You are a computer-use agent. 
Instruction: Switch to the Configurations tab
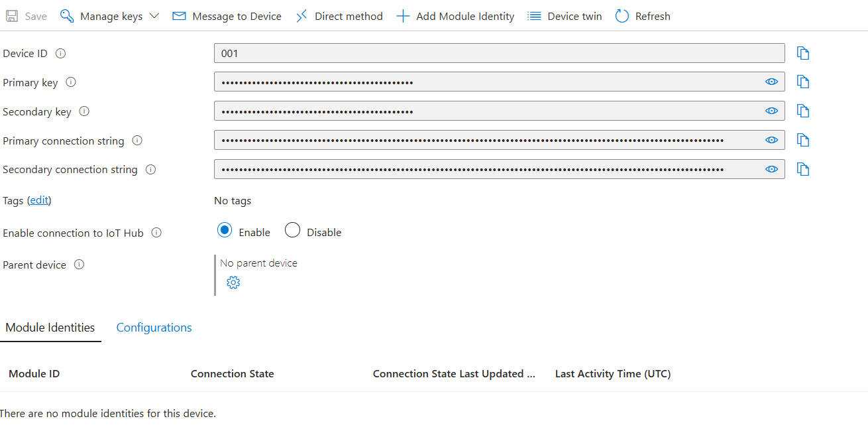point(154,328)
